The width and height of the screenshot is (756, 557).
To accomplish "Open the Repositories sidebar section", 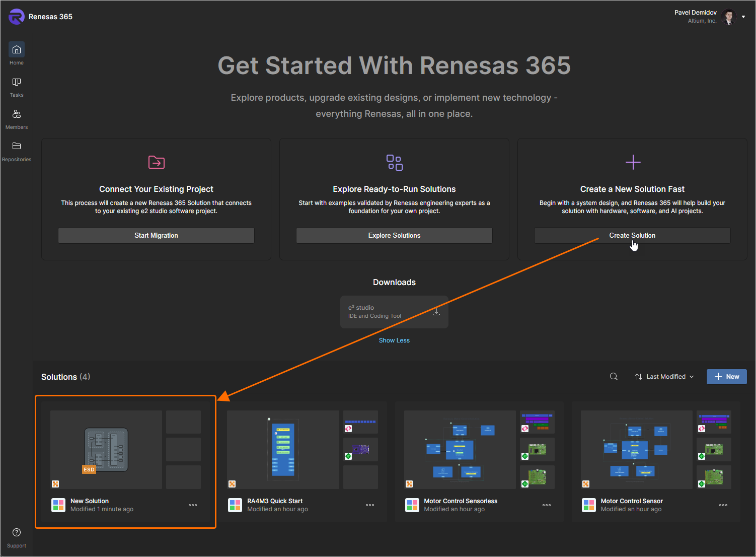I will click(x=17, y=152).
